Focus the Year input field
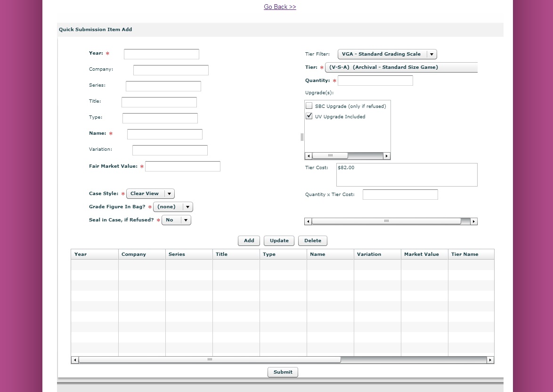553x392 pixels. point(161,54)
